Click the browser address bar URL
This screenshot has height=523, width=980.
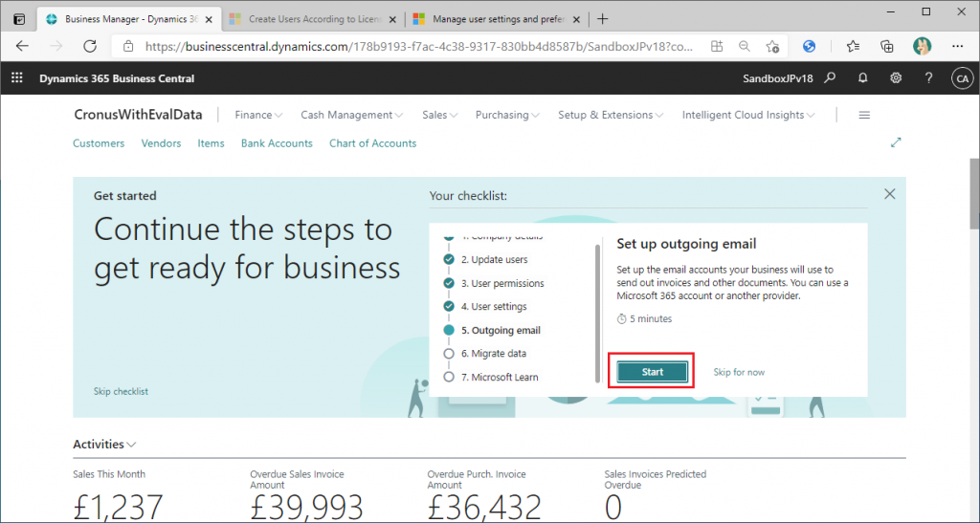pyautogui.click(x=419, y=46)
